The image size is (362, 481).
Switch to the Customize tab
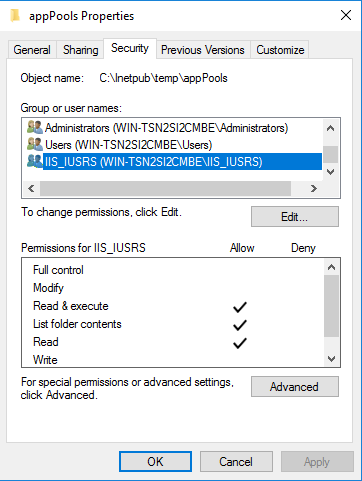280,50
